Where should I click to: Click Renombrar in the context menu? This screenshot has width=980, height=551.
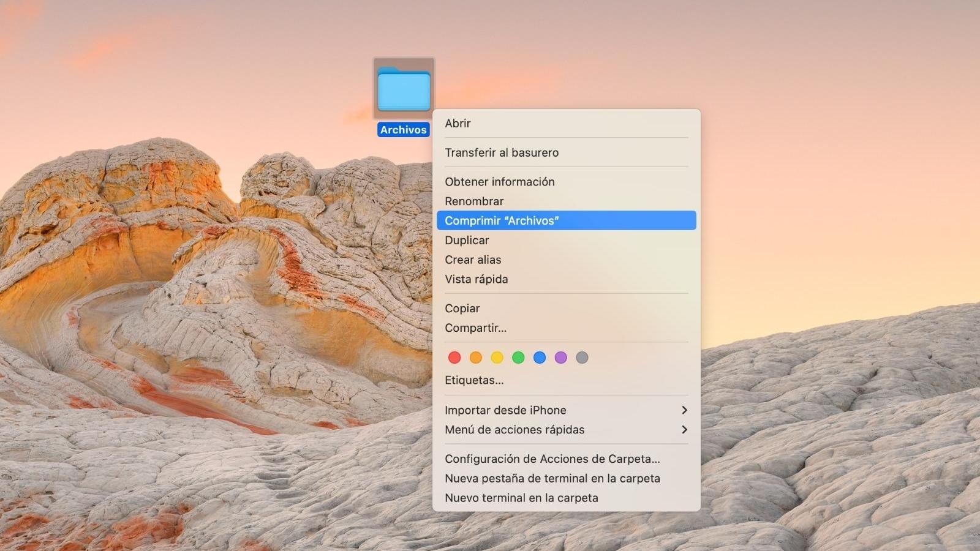click(x=473, y=201)
